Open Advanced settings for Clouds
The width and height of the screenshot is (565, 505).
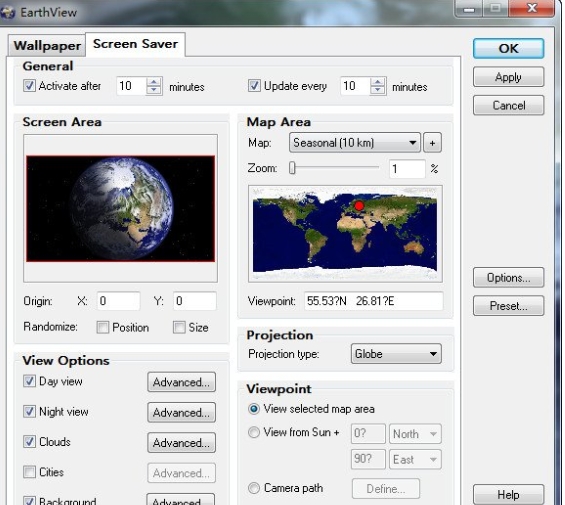tap(181, 443)
